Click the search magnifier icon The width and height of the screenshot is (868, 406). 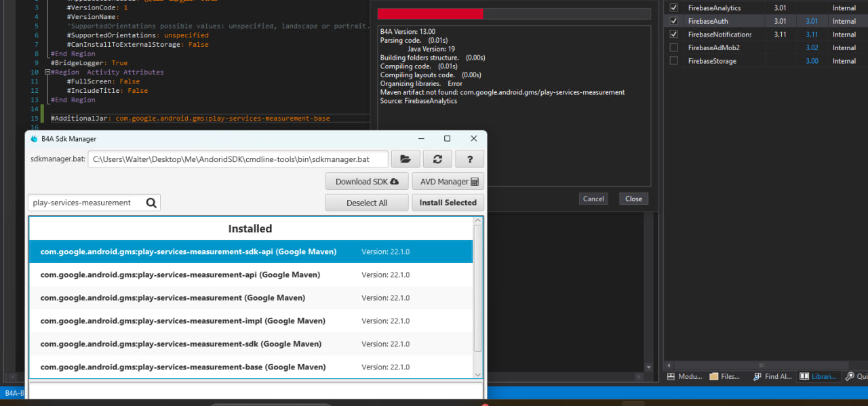pyautogui.click(x=151, y=202)
